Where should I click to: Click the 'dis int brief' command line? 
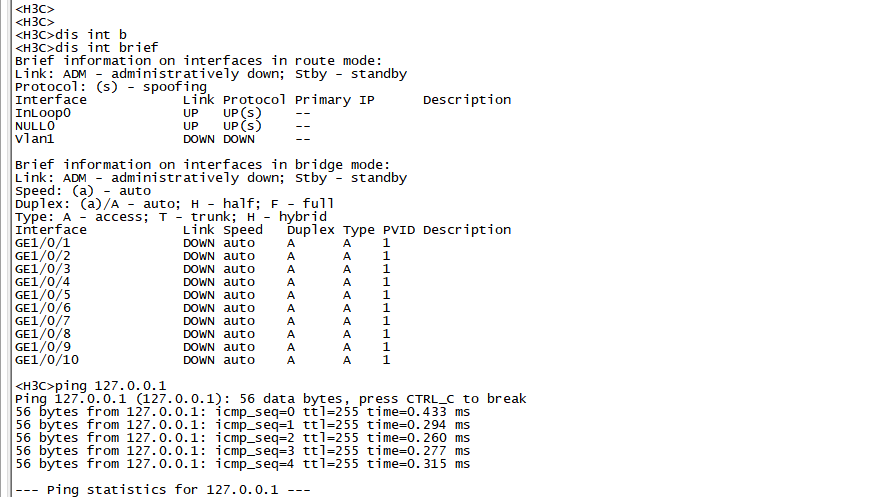click(86, 48)
